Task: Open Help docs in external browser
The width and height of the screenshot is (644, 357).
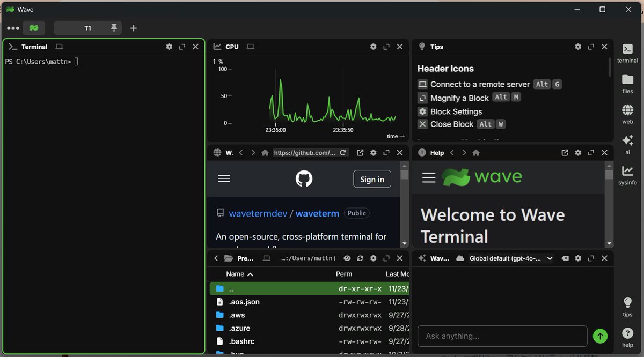Action: (x=565, y=153)
